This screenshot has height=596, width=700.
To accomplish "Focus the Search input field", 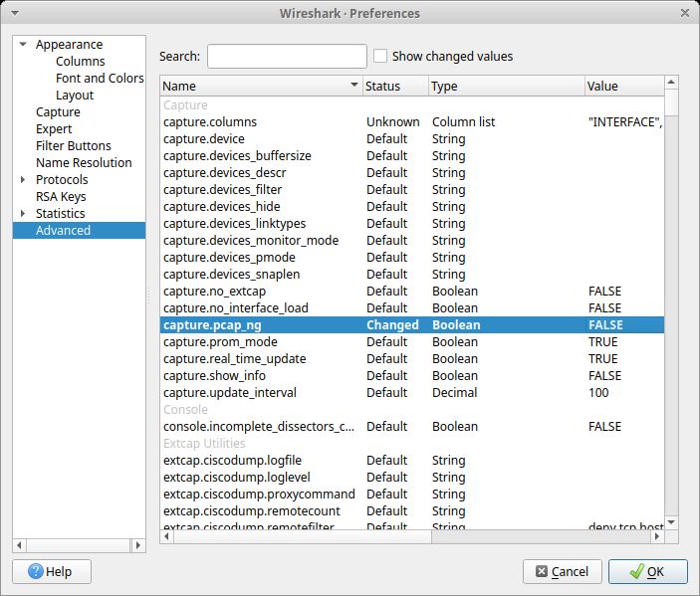I will [287, 56].
